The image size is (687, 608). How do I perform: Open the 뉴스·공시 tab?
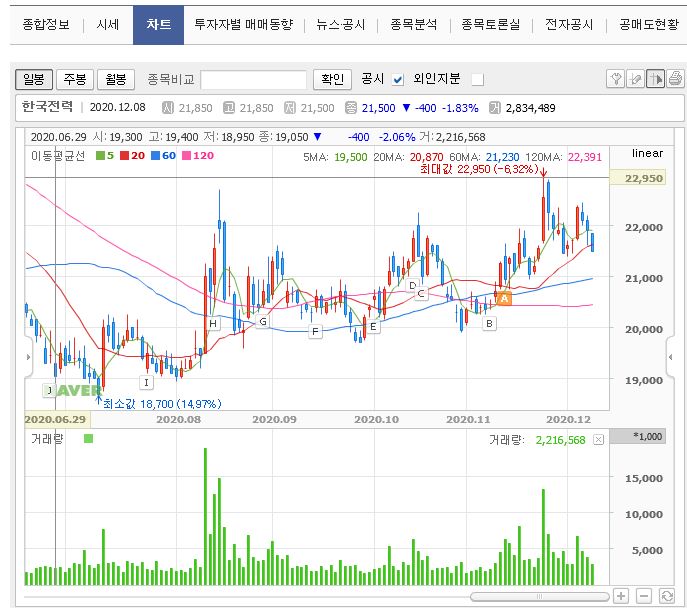(x=341, y=25)
